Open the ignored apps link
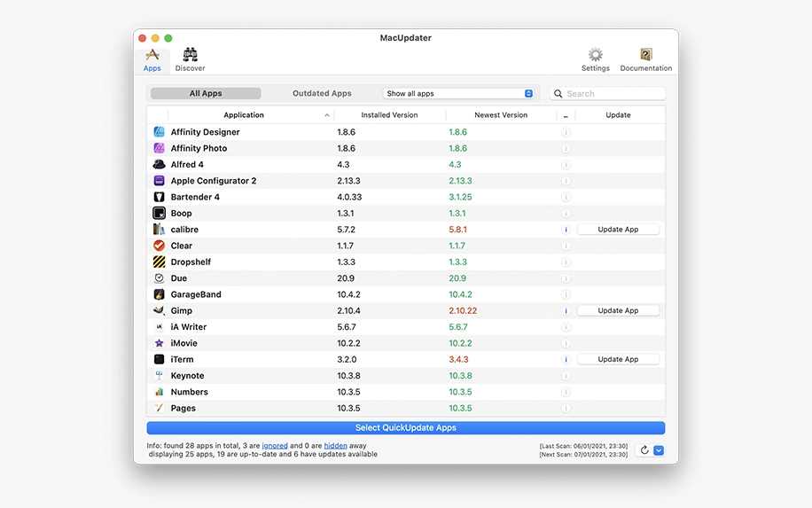This screenshot has width=812, height=508. 275,445
